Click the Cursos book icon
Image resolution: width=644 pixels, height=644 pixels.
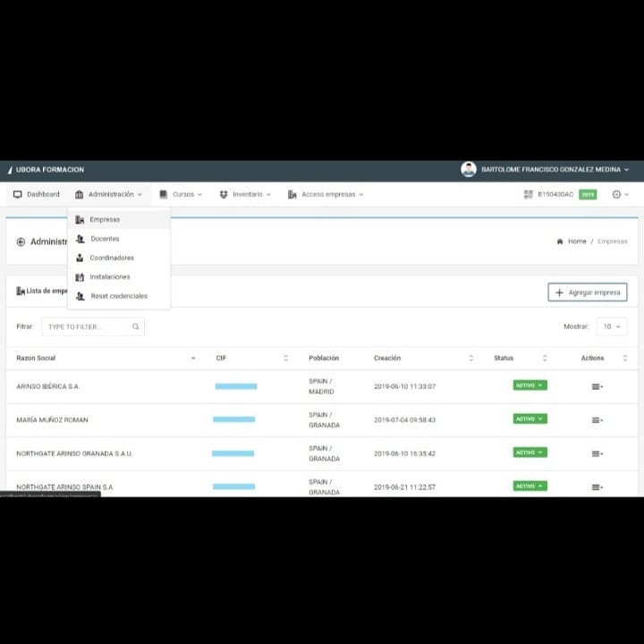click(x=164, y=194)
